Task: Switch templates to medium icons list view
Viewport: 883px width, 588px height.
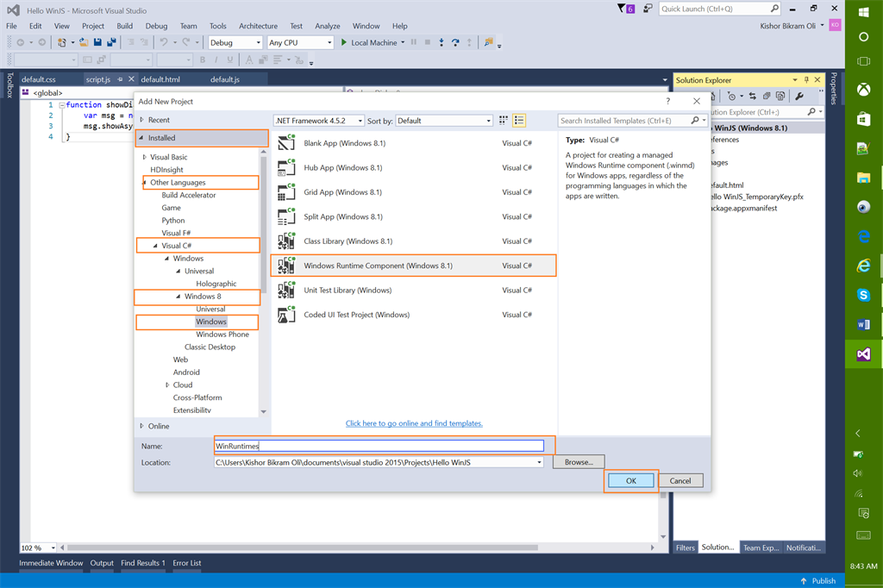Action: pos(519,121)
